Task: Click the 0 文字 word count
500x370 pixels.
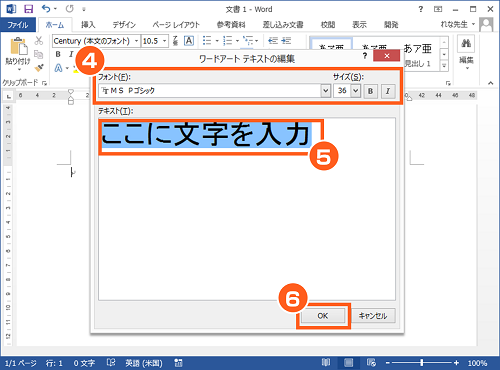Action: (84, 363)
